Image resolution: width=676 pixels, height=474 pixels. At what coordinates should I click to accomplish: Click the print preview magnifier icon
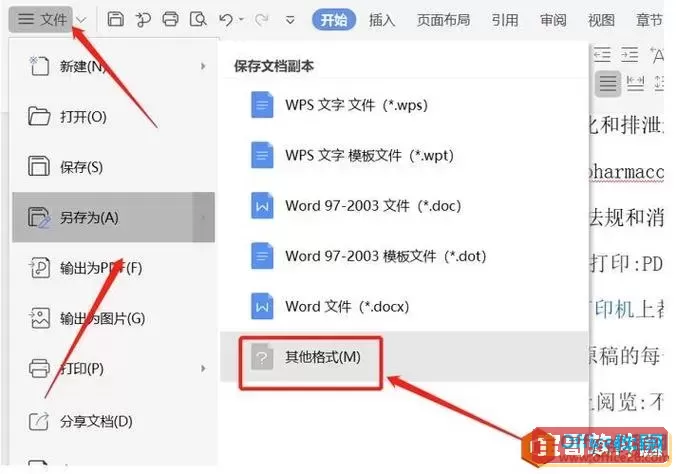(x=198, y=19)
